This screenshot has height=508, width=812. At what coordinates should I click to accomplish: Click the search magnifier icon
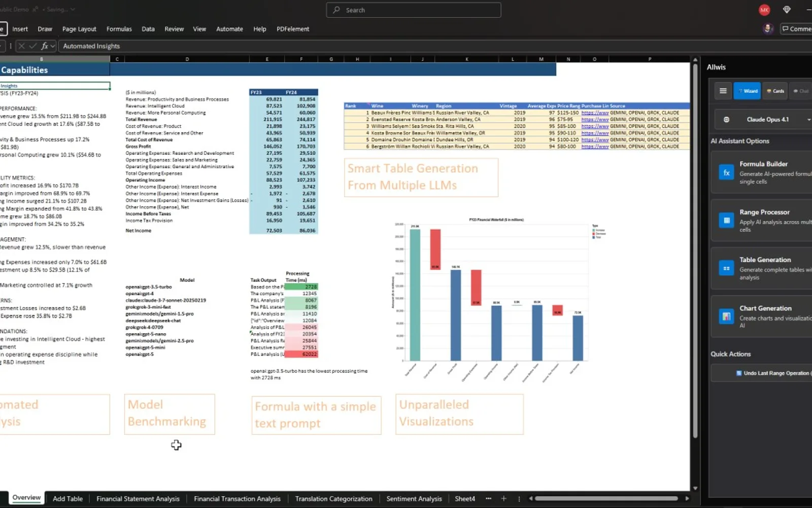click(x=336, y=10)
